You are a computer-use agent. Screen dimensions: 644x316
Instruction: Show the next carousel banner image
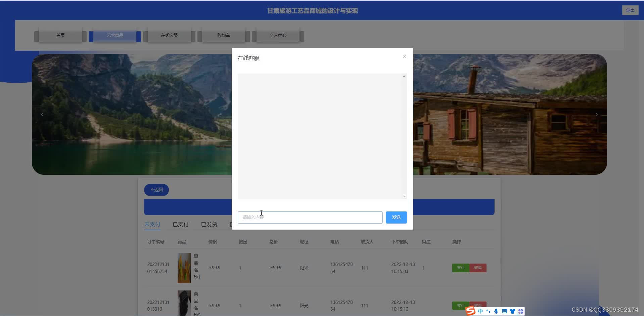click(597, 114)
